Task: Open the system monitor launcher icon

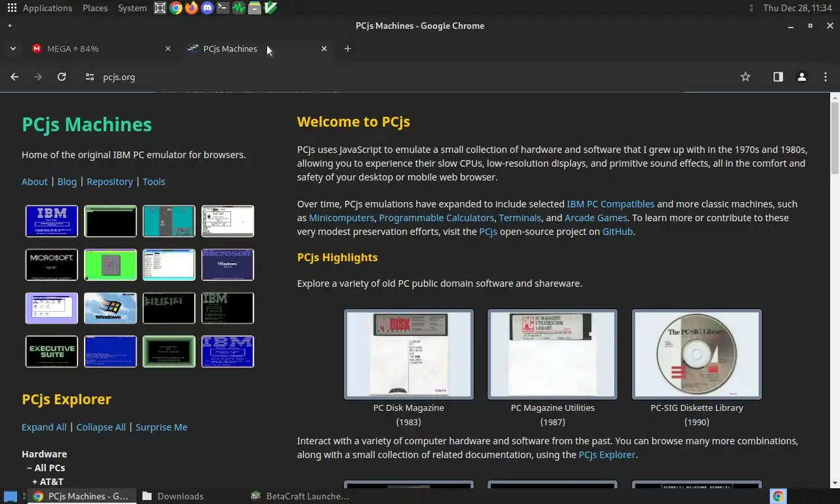Action: pyautogui.click(x=238, y=8)
